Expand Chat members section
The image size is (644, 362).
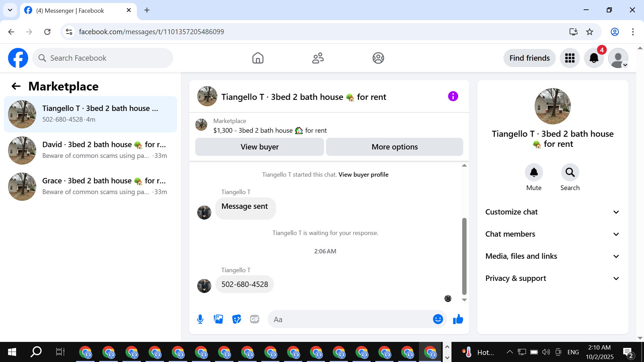click(552, 234)
